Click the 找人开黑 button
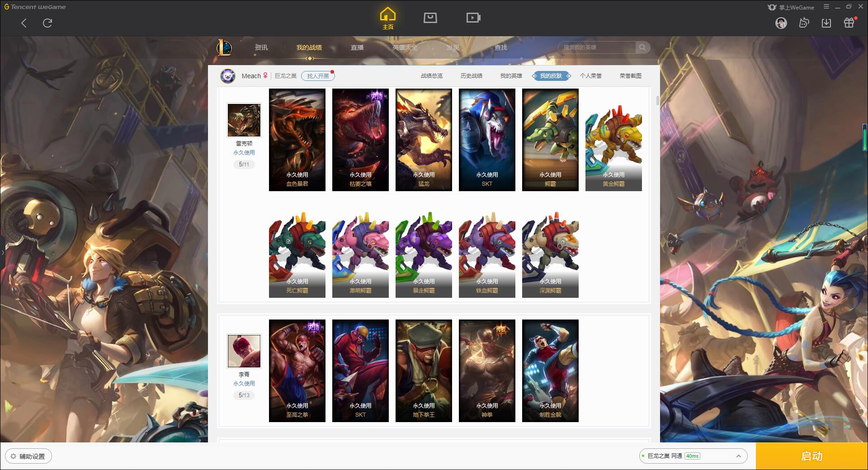868x470 pixels. coord(318,76)
